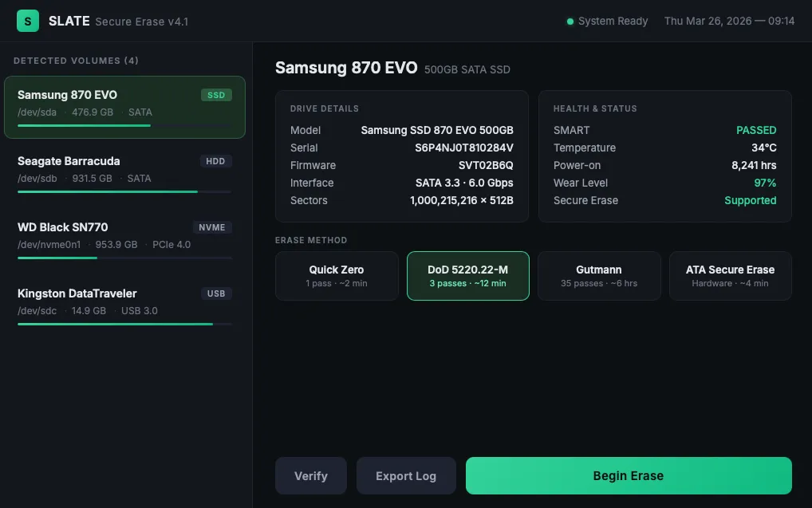The height and width of the screenshot is (508, 812).
Task: Click the NVME badge on WD Black SN770
Action: pyautogui.click(x=212, y=227)
